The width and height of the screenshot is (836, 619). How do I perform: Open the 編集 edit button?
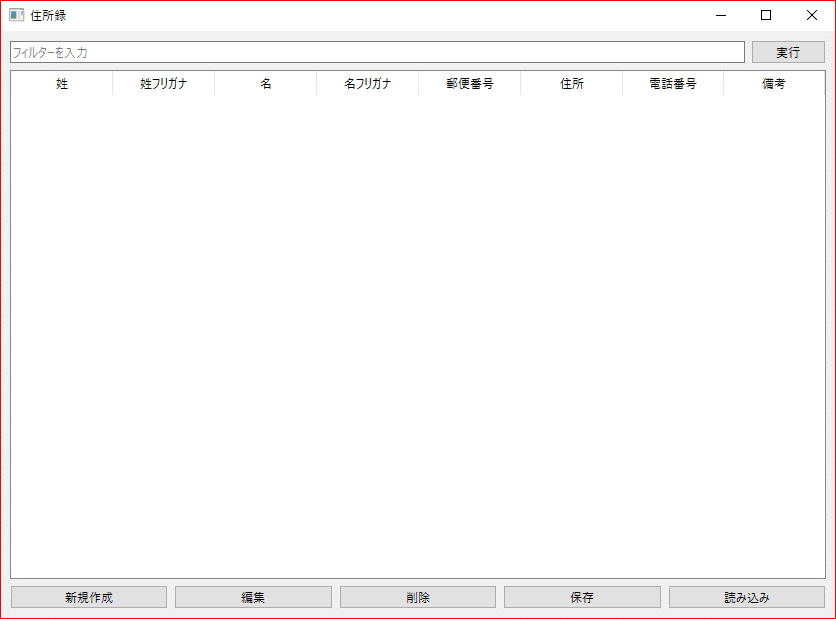[x=253, y=597]
